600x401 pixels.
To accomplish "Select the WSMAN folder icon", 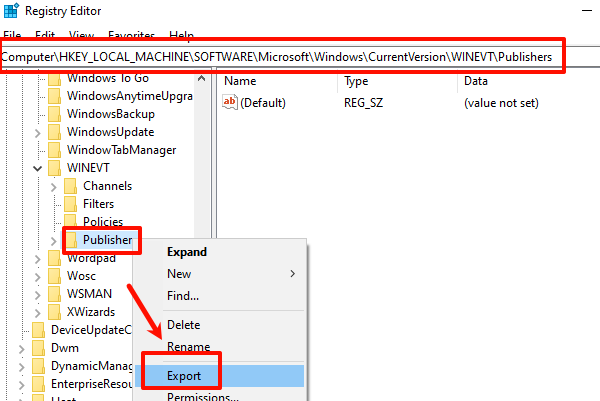I will (54, 294).
